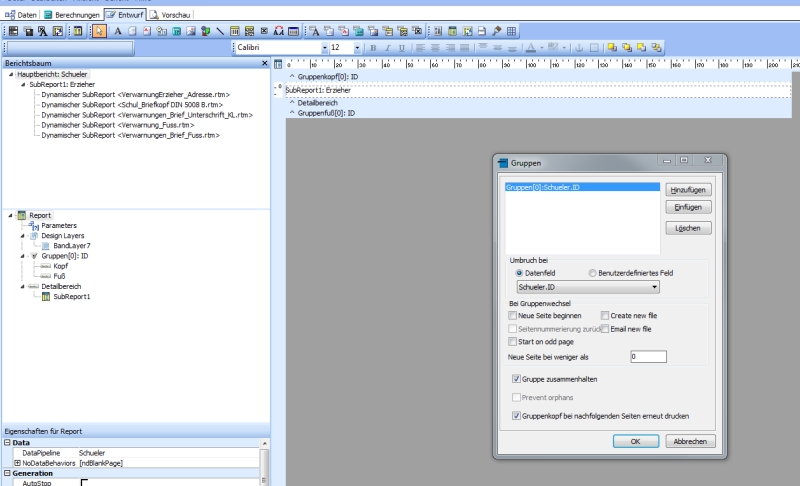The height and width of the screenshot is (486, 800).
Task: Click Abbrechen in Gruppen dialog
Action: pos(690,441)
